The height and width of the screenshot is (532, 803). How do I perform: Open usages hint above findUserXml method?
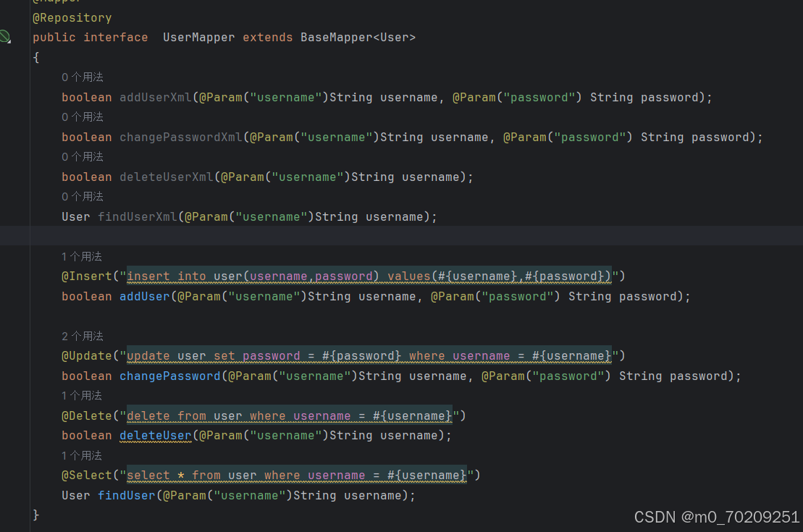[83, 197]
